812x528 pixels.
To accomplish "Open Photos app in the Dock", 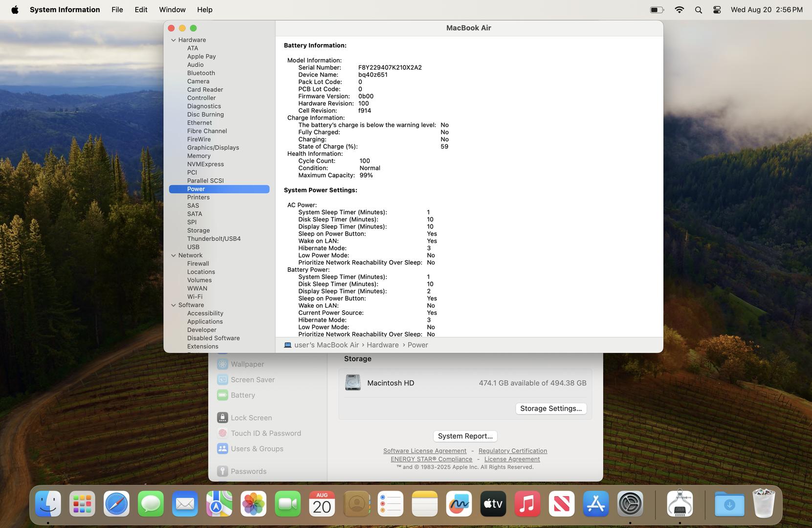I will [x=253, y=504].
